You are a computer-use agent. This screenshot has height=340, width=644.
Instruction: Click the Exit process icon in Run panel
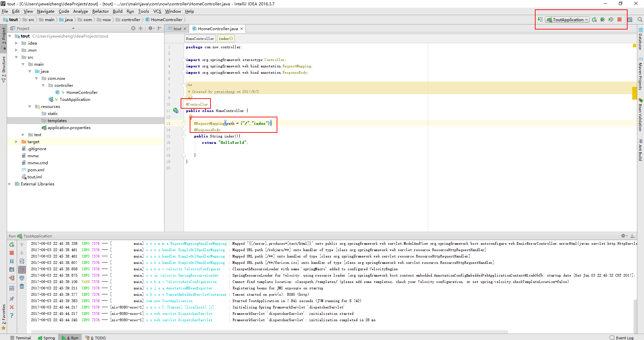pos(12,278)
